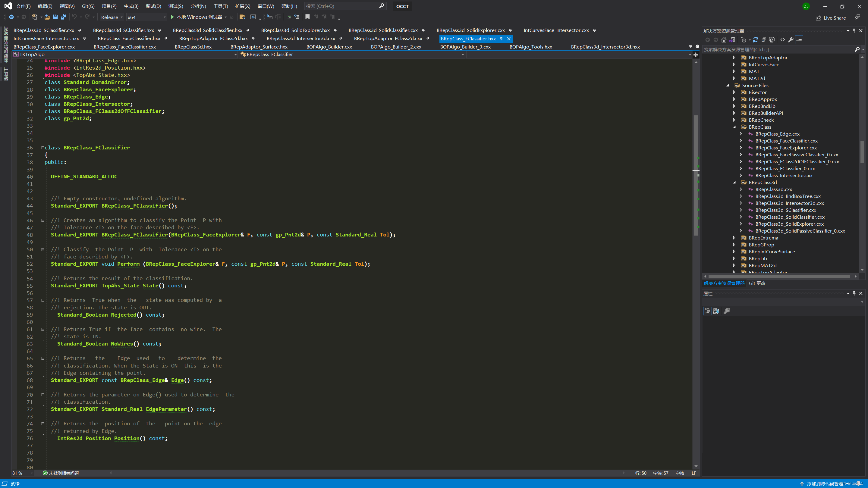Click the Open File folder icon
868x488 pixels.
[47, 17]
